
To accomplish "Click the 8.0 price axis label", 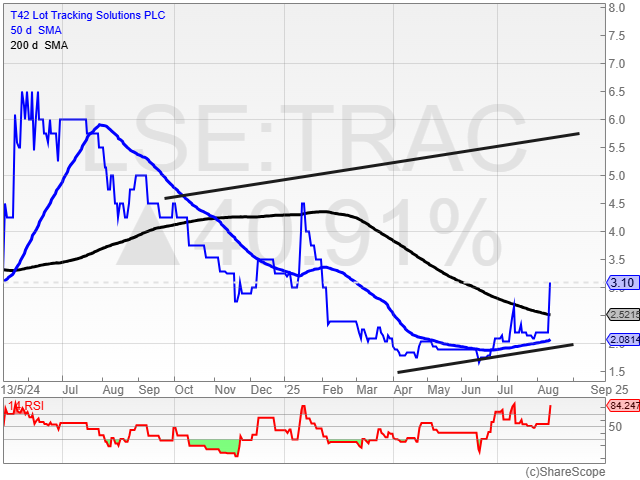I will [617, 8].
